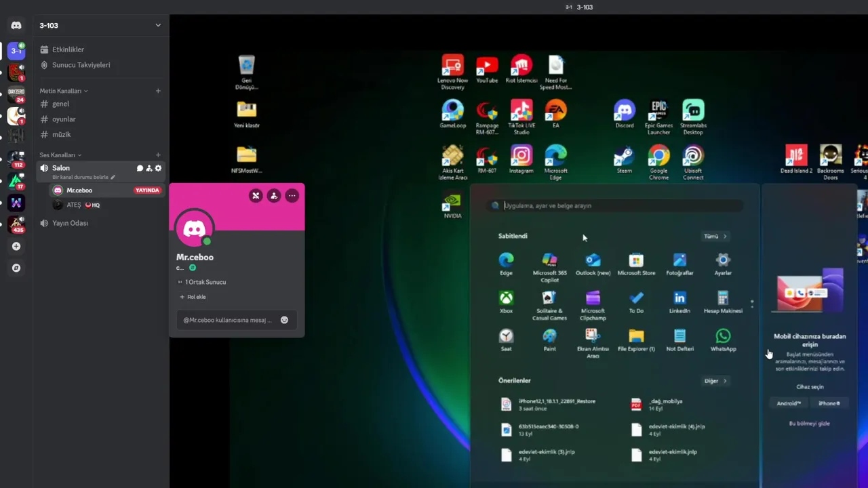
Task: Click Diğer for more recommendations
Action: (715, 381)
